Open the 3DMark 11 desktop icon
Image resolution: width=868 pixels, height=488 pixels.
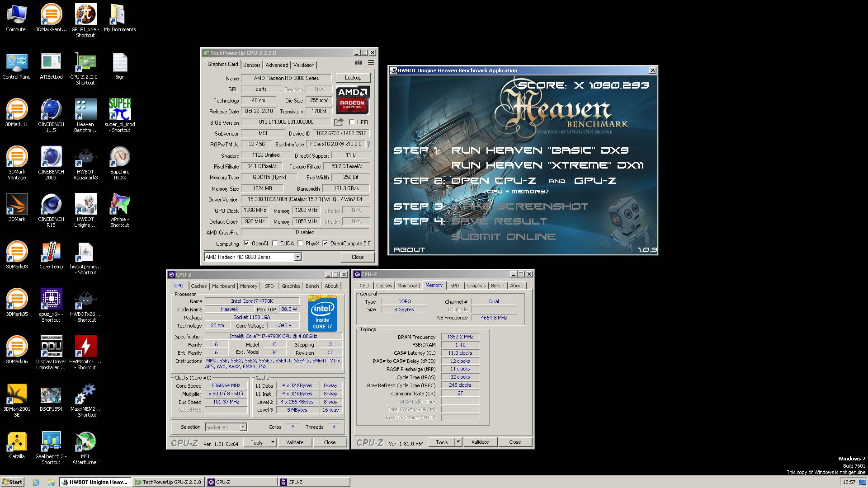17,113
